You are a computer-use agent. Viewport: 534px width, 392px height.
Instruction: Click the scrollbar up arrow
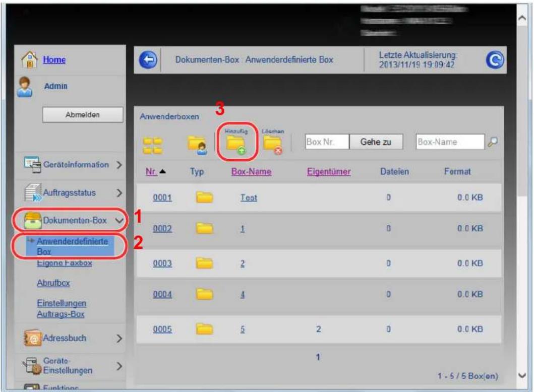tap(522, 18)
